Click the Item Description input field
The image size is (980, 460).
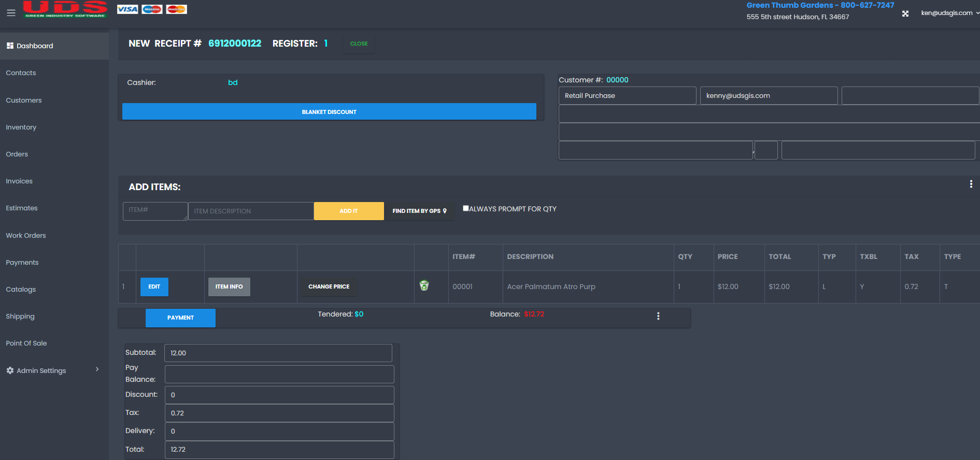coord(251,211)
